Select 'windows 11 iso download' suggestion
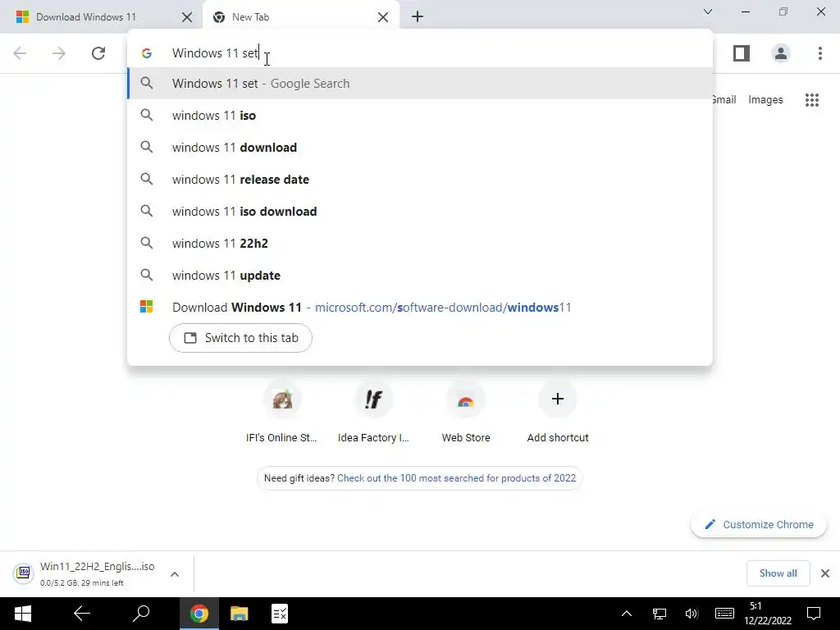Viewport: 840px width, 630px height. coord(419,211)
